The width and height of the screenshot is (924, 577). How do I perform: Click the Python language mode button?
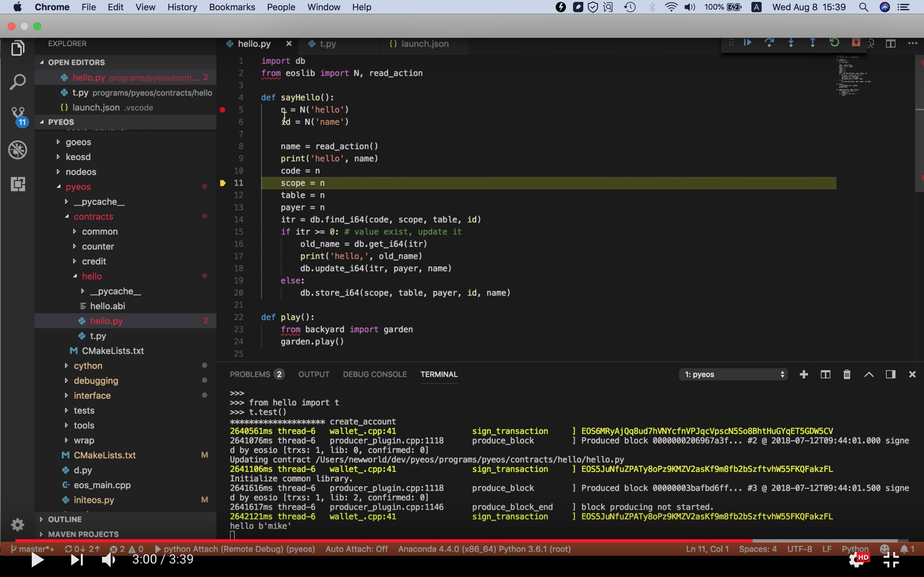click(x=855, y=549)
